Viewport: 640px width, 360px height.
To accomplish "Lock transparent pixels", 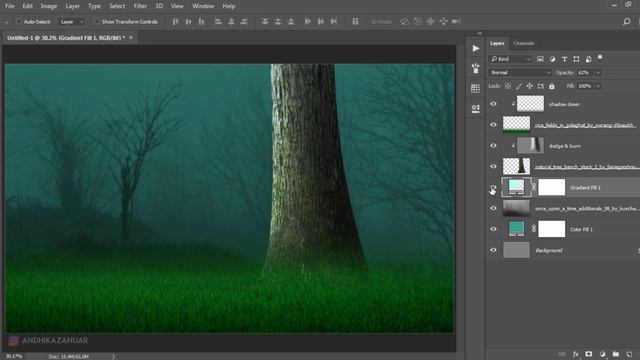I will [x=508, y=86].
